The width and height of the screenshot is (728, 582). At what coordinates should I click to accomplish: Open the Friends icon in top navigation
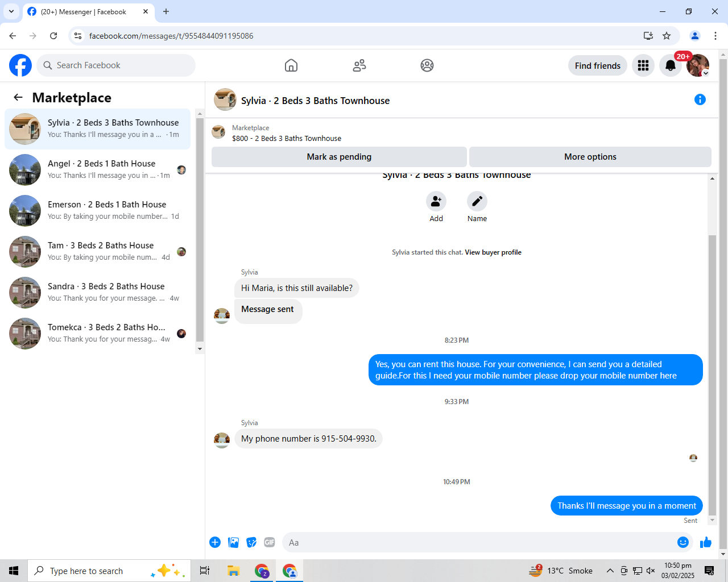tap(359, 65)
